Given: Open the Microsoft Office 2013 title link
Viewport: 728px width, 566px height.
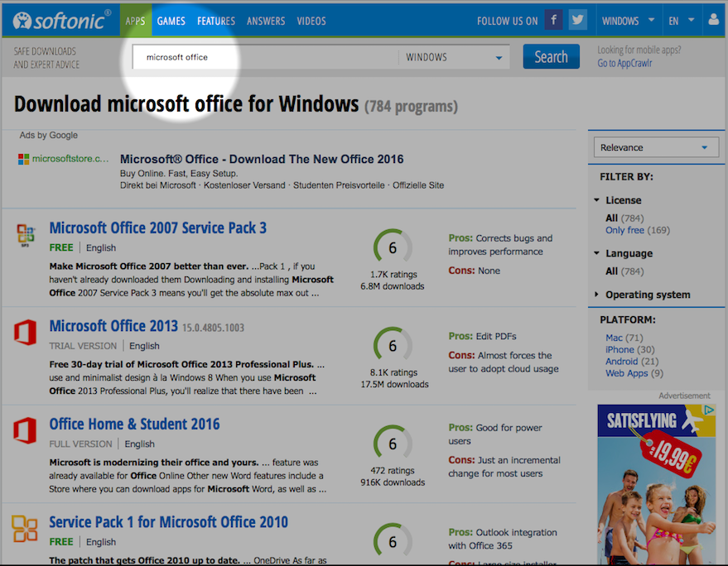Looking at the screenshot, I should [x=113, y=326].
